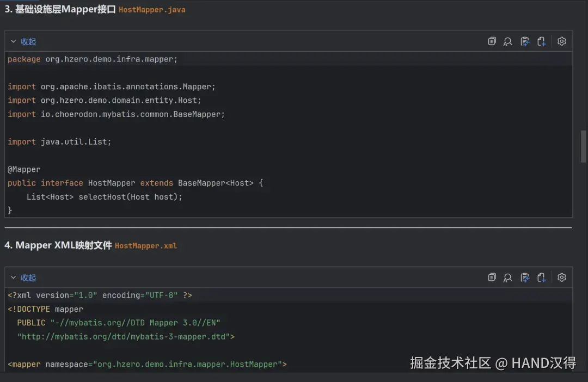This screenshot has height=382, width=588.
Task: Click the vertical scrollbar thumb
Action: 583,146
